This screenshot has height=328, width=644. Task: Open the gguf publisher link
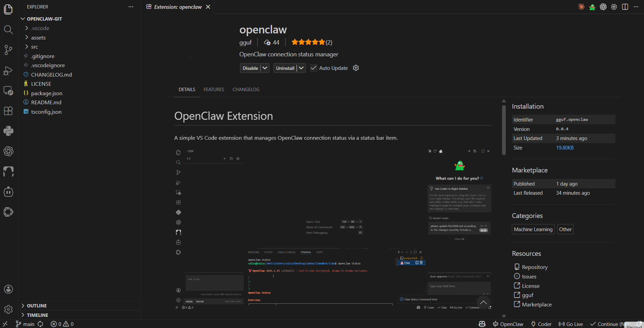(245, 43)
